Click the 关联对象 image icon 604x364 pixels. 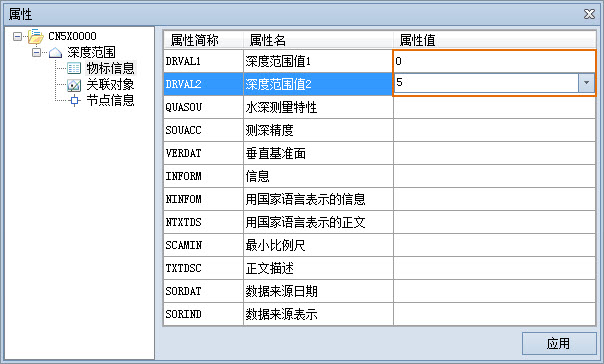coord(74,85)
